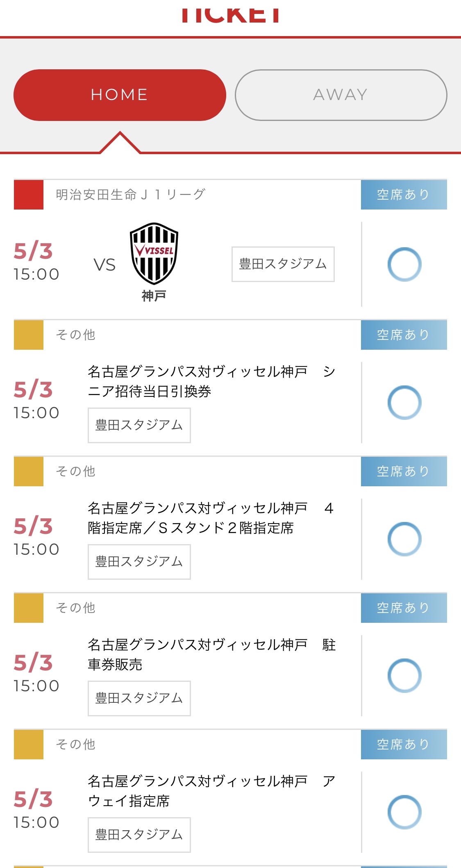Viewport: 461px width, 868px height.
Task: Click availability circle for 4階指定席 ticket
Action: 404,539
